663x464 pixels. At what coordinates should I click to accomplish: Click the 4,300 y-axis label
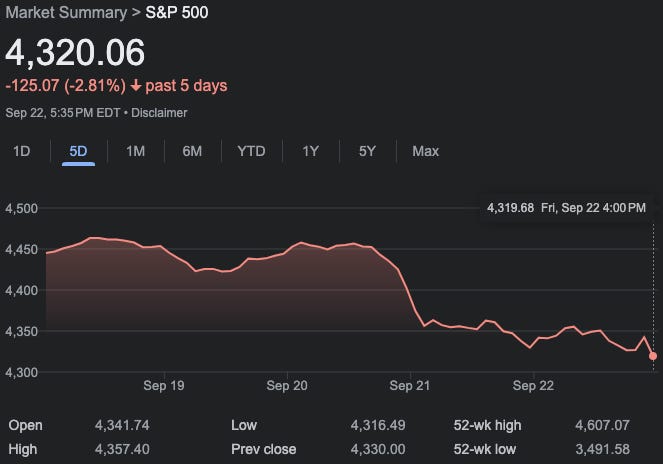pyautogui.click(x=22, y=372)
